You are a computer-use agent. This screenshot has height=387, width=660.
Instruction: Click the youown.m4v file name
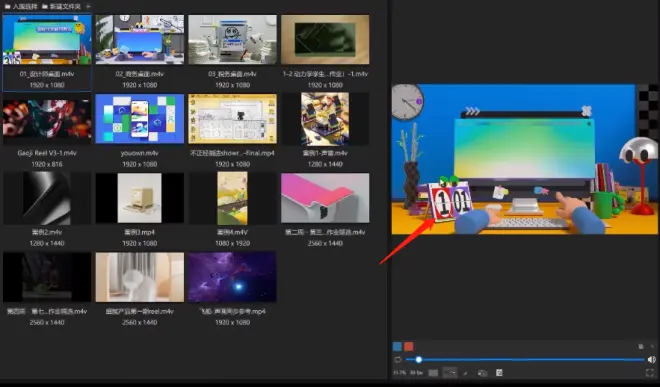140,153
